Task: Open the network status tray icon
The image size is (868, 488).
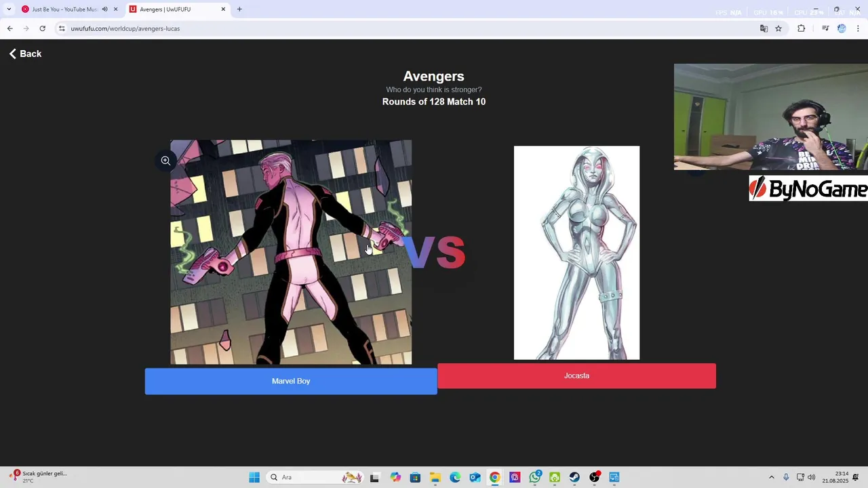Action: coord(800,477)
